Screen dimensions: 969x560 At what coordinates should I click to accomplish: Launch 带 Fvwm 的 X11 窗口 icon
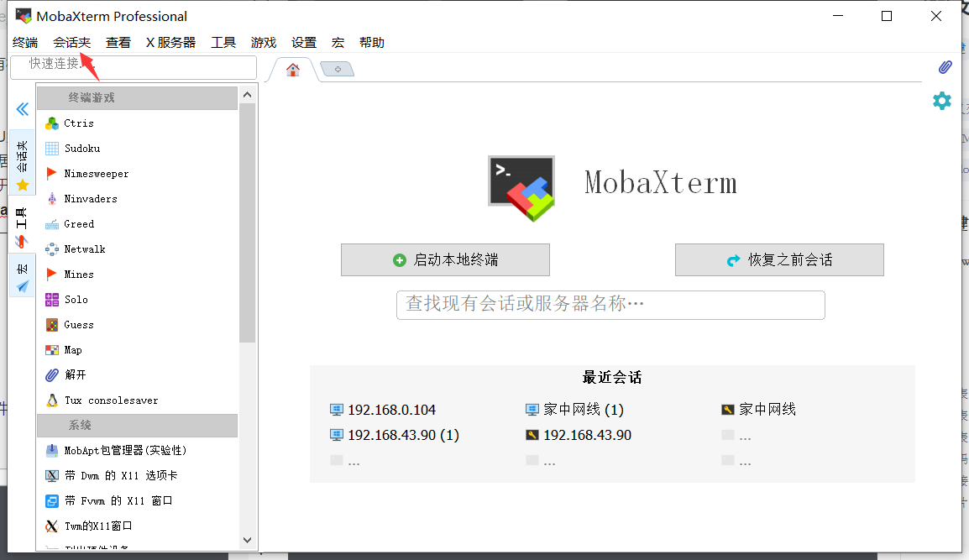tap(52, 500)
